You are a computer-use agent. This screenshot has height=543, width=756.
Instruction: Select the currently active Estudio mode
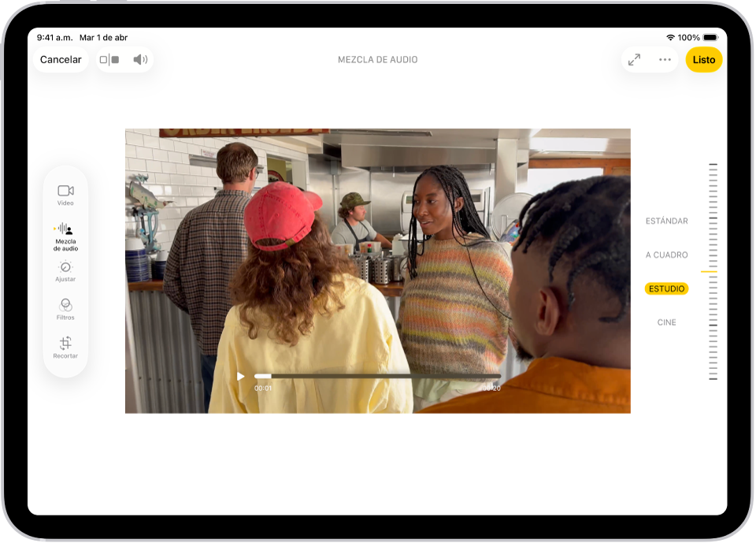click(666, 288)
